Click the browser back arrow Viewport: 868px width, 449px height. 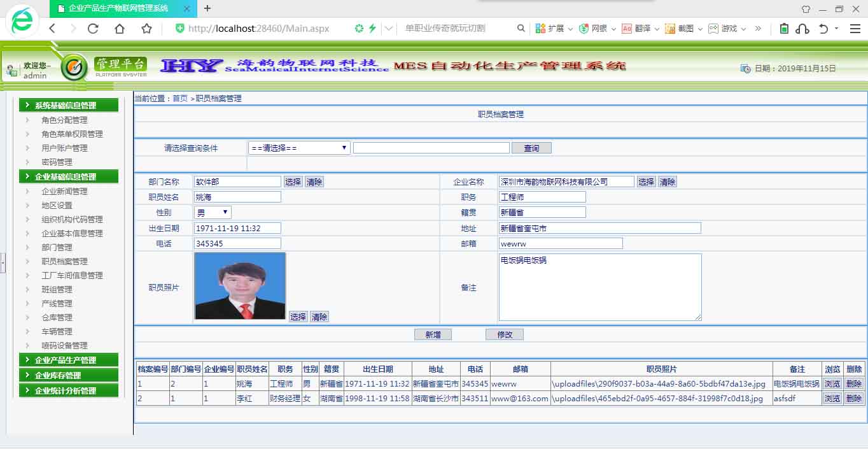point(52,29)
